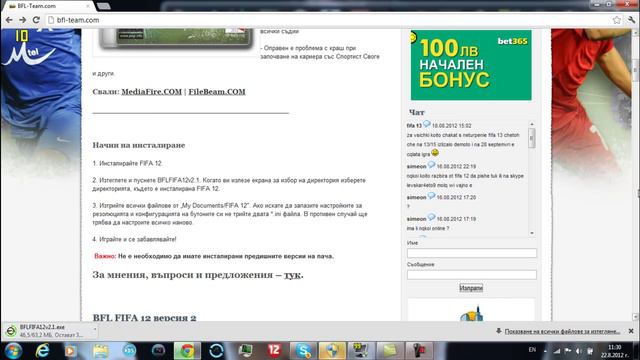Image resolution: width=640 pixels, height=360 pixels.
Task: Open Windows Explorer folder from taskbar
Action: pos(100,351)
